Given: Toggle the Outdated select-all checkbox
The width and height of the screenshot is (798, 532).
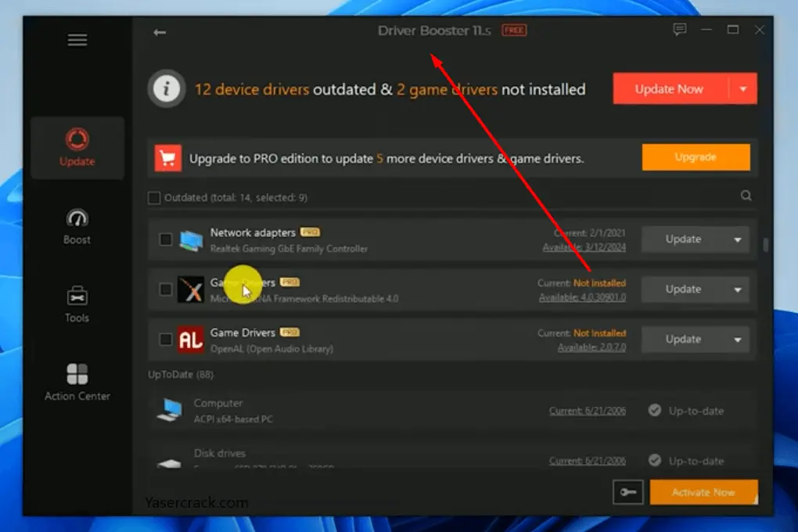Looking at the screenshot, I should point(154,198).
